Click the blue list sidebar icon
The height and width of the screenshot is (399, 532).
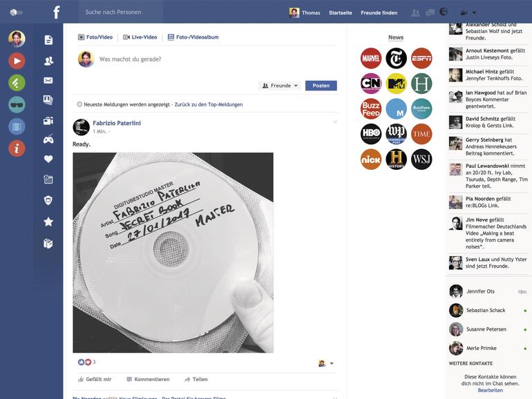pyautogui.click(x=17, y=126)
